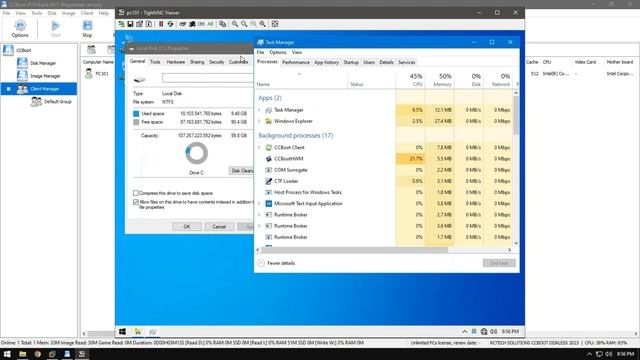Expand CCBoot Client process row
The image size is (640, 360).
pyautogui.click(x=259, y=147)
